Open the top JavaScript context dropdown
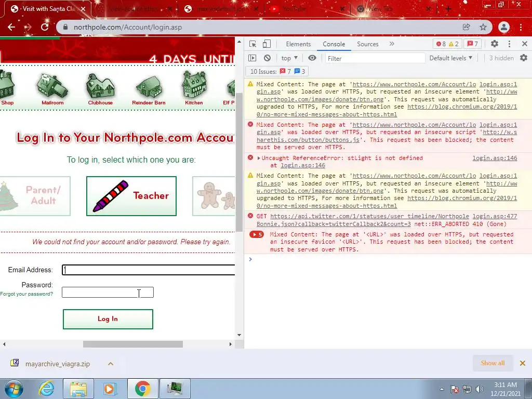Screen dimensions: 532x399 pos(289,58)
